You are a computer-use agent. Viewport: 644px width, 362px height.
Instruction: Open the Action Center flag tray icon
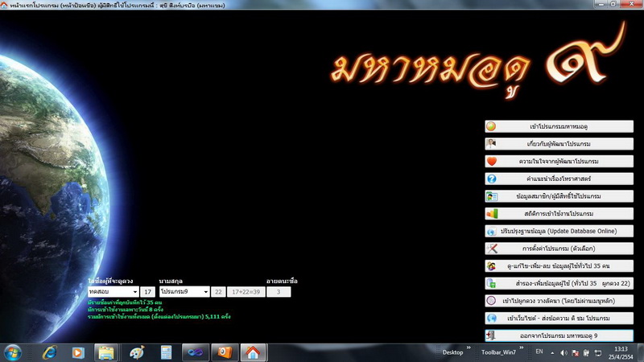pos(576,353)
